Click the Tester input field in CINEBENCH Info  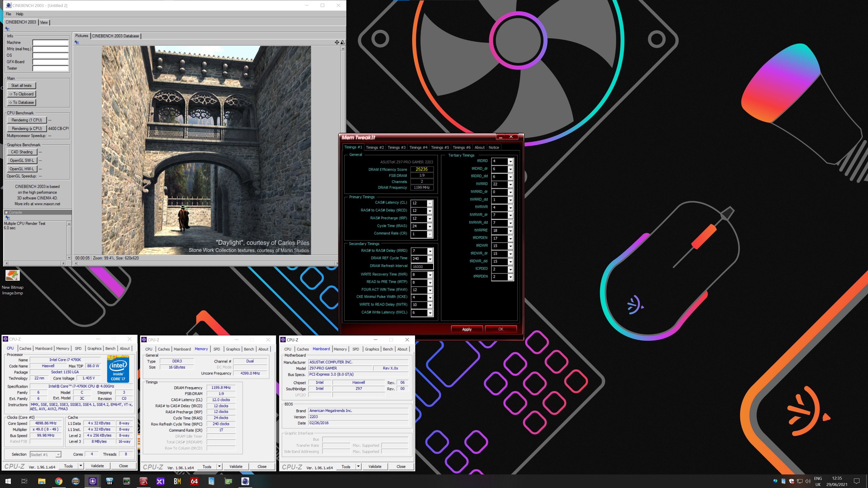[51, 68]
